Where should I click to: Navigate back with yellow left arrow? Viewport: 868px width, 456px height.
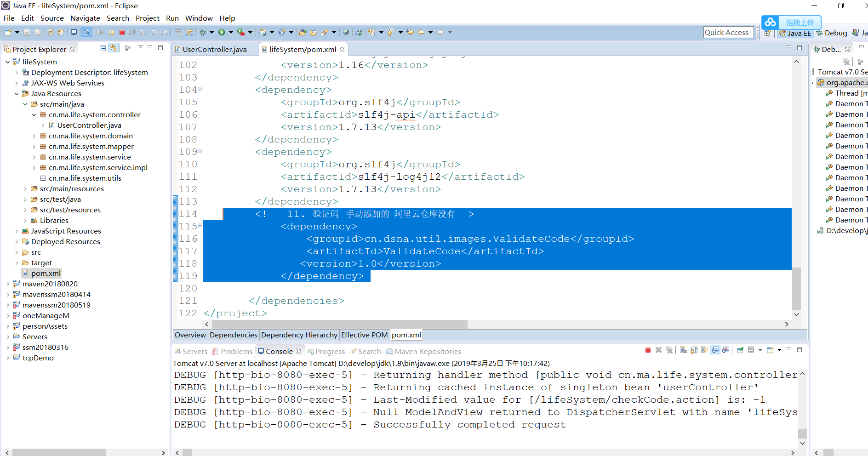[421, 32]
